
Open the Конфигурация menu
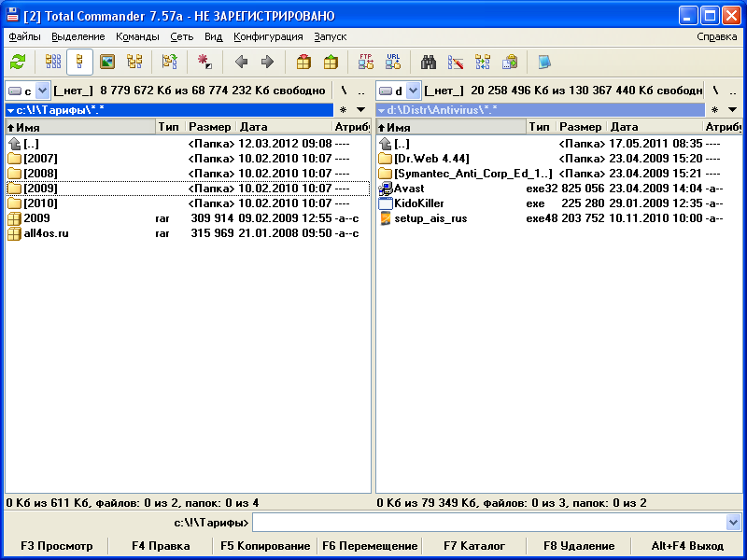[268, 36]
